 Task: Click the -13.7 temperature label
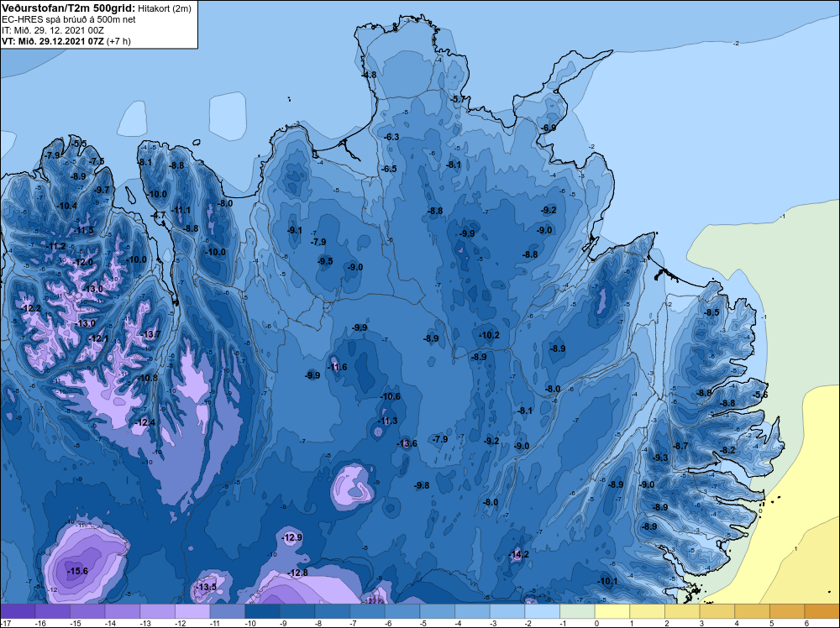pos(150,335)
